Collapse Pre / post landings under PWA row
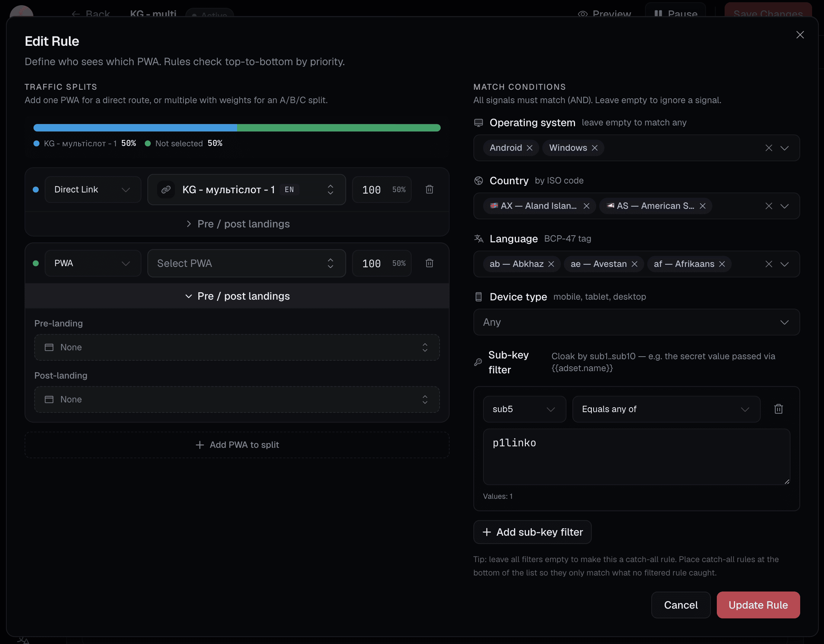Viewport: 824px width, 644px height. tap(237, 296)
